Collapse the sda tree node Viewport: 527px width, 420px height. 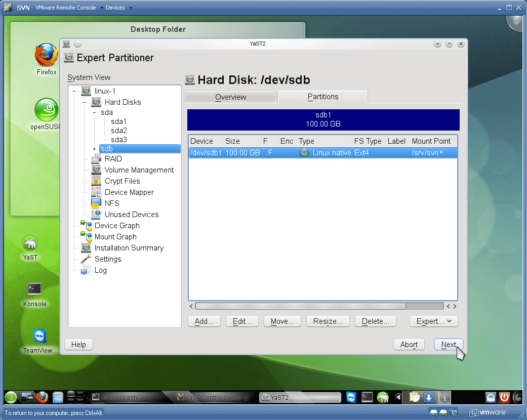[x=95, y=112]
